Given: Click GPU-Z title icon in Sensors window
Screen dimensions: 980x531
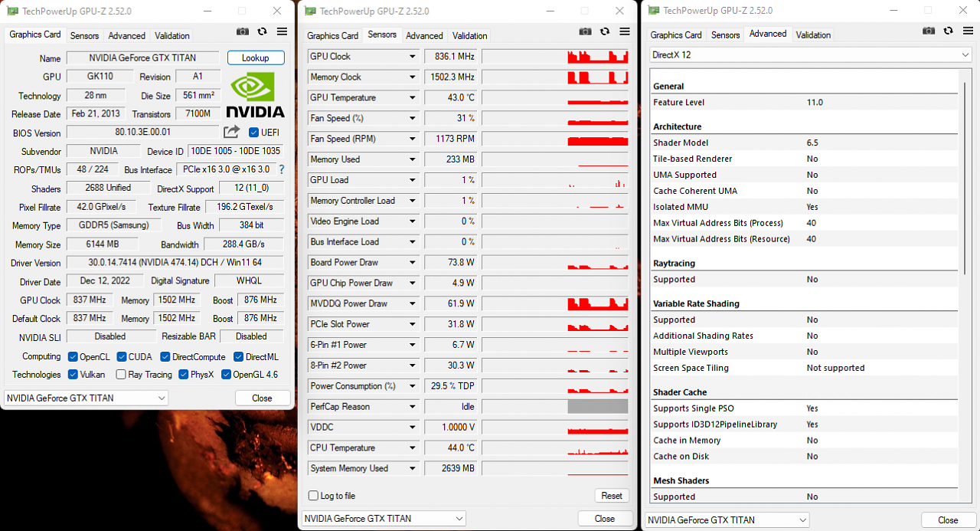Looking at the screenshot, I should pos(310,11).
